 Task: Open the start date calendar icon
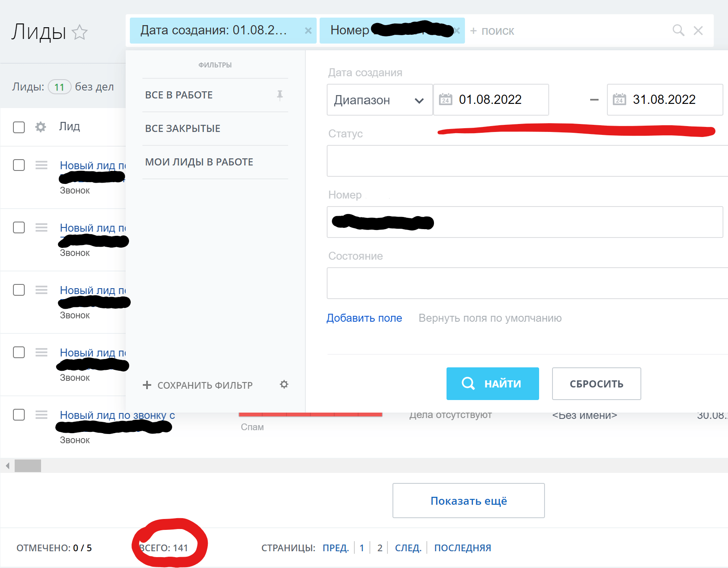coord(446,99)
